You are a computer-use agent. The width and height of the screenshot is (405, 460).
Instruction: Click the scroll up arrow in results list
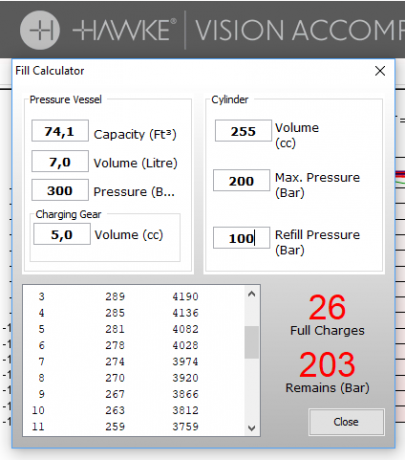pyautogui.click(x=252, y=294)
